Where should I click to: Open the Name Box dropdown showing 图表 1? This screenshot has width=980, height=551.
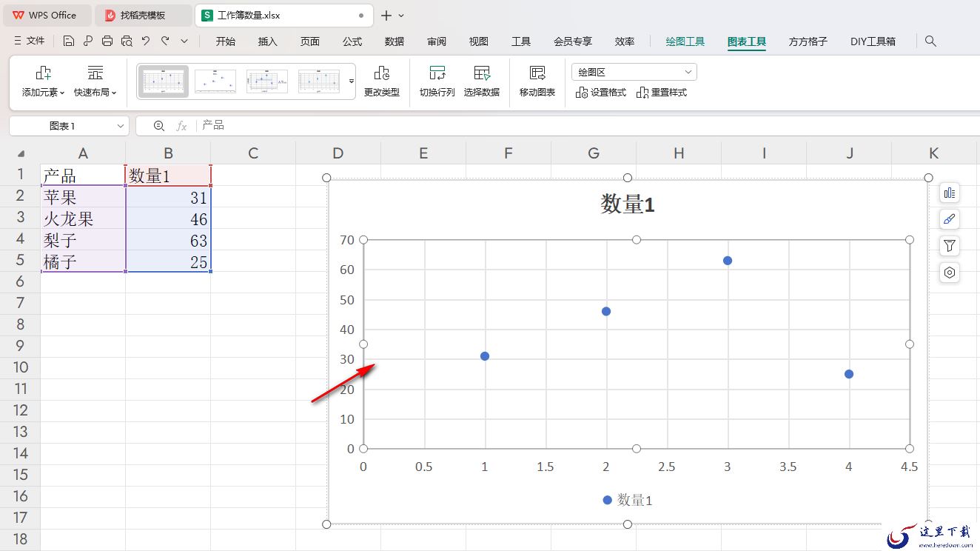click(x=121, y=126)
